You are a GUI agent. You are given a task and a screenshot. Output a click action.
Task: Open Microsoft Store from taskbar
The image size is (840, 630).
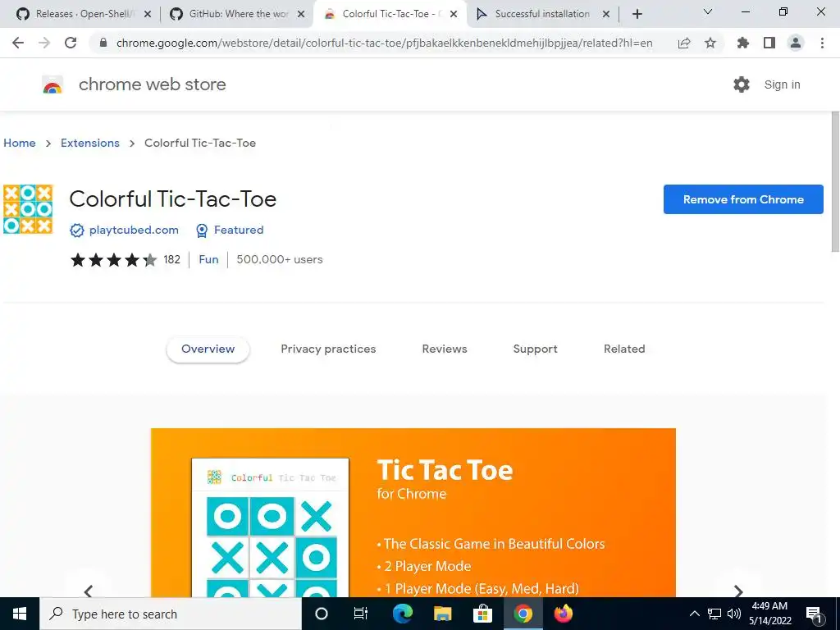pos(482,614)
